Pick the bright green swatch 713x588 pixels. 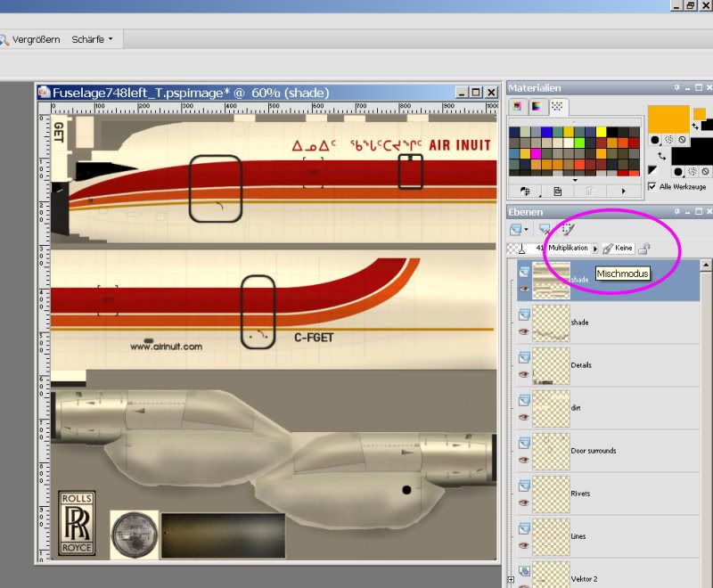point(579,143)
